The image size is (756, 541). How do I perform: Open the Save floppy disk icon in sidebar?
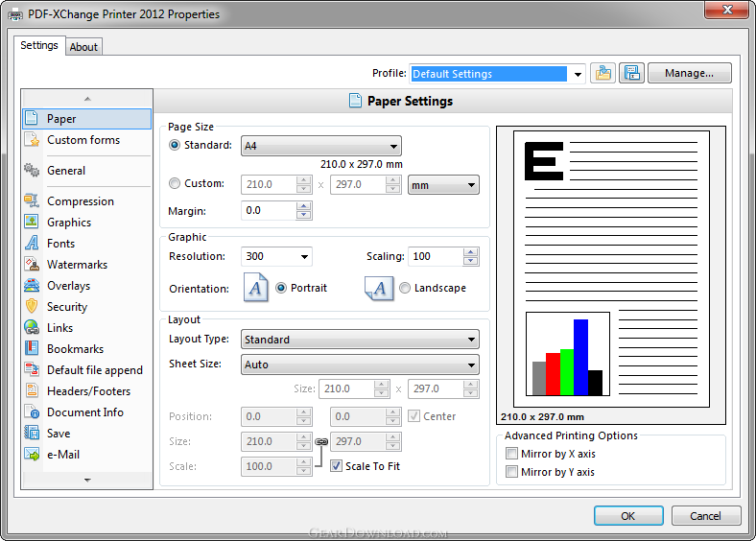(32, 433)
